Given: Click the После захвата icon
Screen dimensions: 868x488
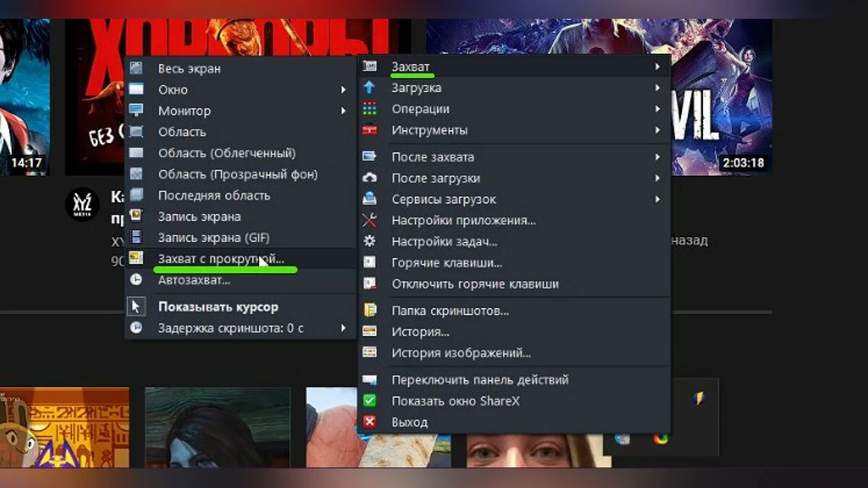Looking at the screenshot, I should (370, 157).
